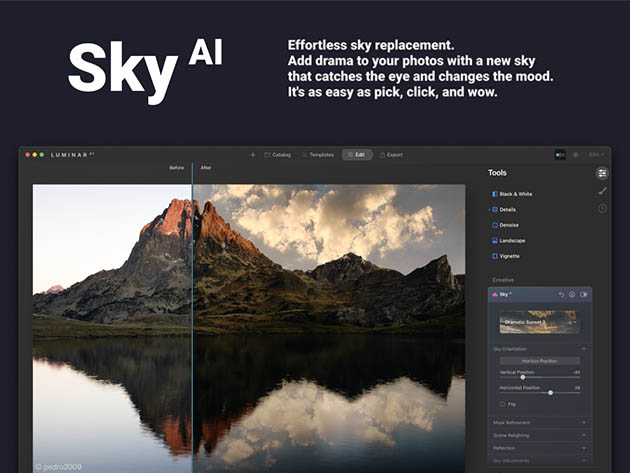
Task: Expand the Mask Refinement section
Action: click(x=539, y=422)
